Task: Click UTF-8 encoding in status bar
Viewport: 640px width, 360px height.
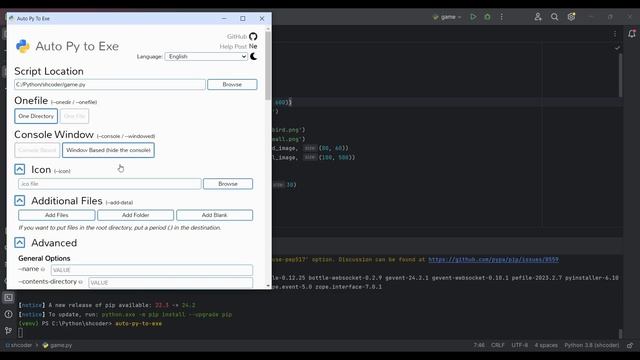Action: pyautogui.click(x=520, y=345)
